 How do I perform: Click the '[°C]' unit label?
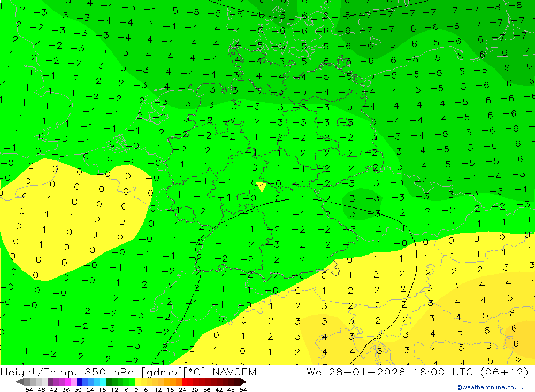click(194, 372)
